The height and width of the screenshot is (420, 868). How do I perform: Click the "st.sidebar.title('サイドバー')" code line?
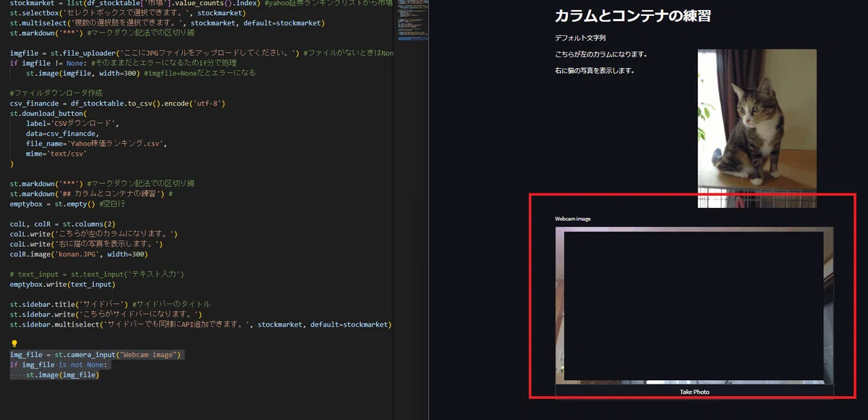click(x=110, y=304)
